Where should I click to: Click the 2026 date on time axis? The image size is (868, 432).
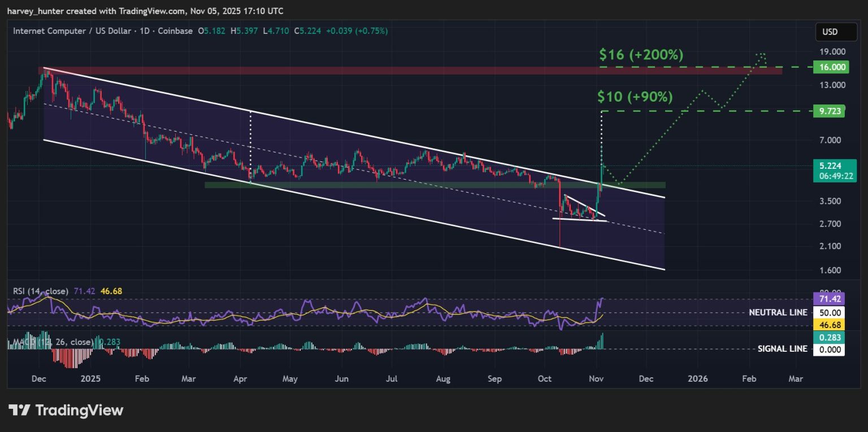(698, 378)
